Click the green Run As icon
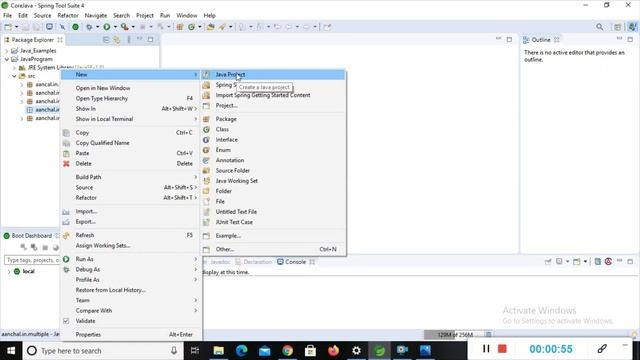Image resolution: width=640 pixels, height=360 pixels. tap(66, 259)
